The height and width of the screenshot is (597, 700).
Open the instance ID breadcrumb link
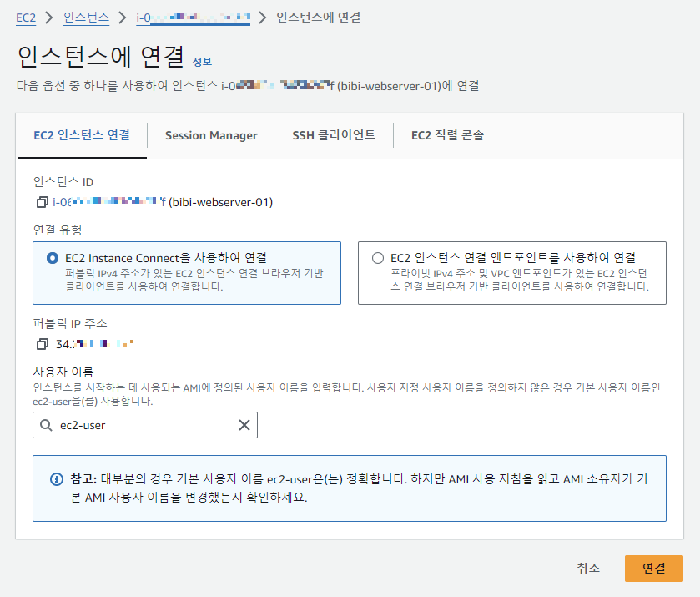(x=193, y=18)
